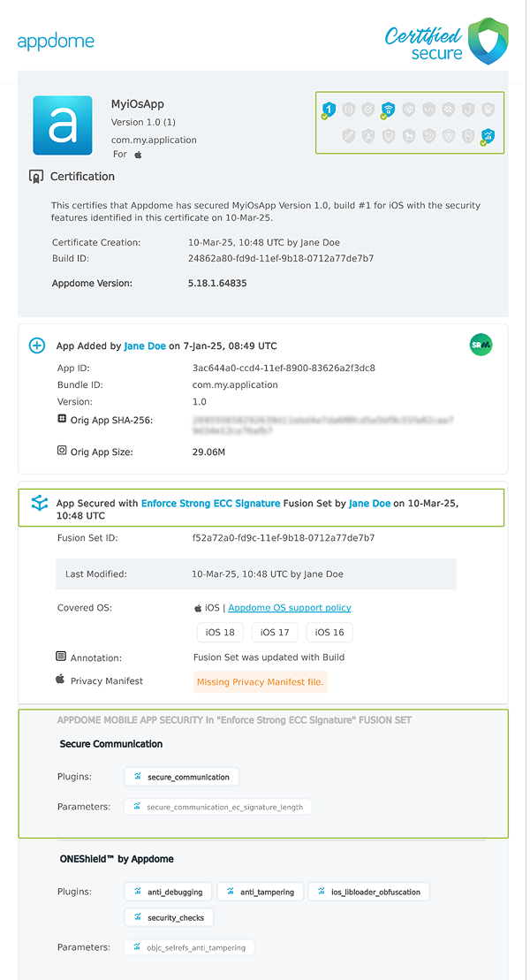Click the Missing Privacy Manifest file warning
The image size is (530, 980).
point(261,681)
